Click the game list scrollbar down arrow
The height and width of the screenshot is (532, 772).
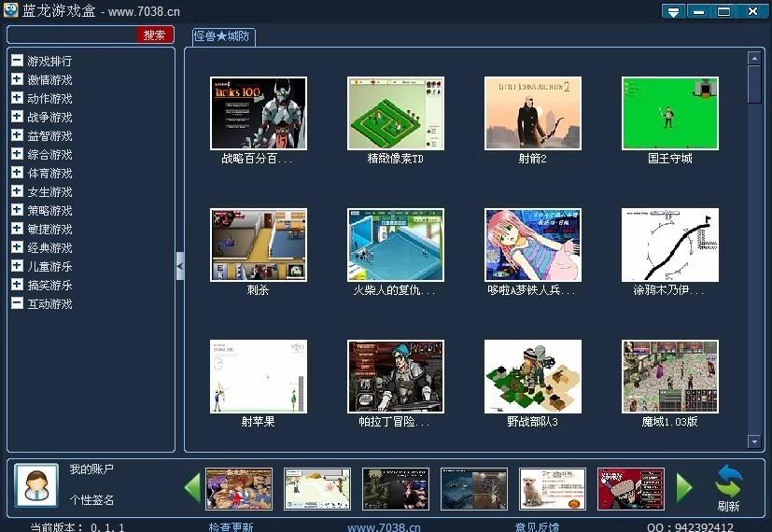pos(754,441)
